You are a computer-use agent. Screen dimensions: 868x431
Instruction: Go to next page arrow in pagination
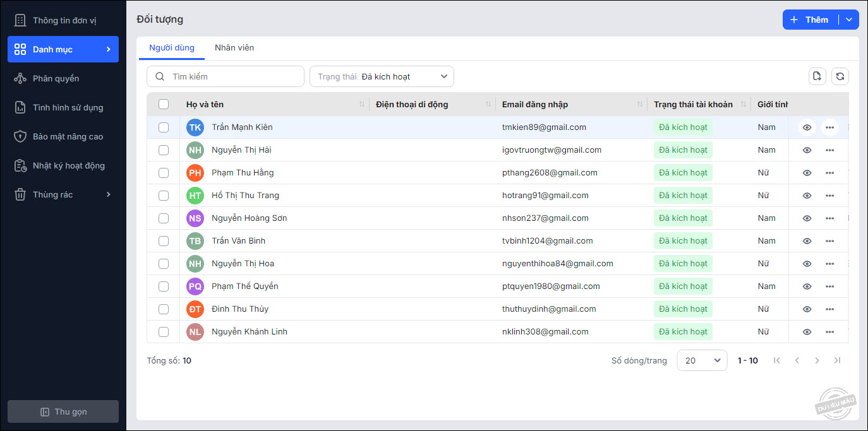tap(817, 360)
